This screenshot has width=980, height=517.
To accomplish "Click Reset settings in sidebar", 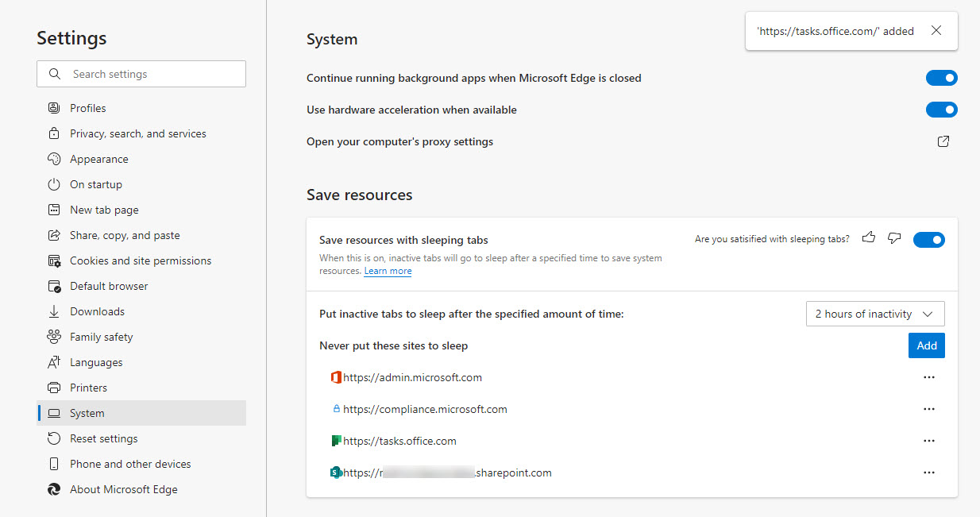I will (141, 438).
